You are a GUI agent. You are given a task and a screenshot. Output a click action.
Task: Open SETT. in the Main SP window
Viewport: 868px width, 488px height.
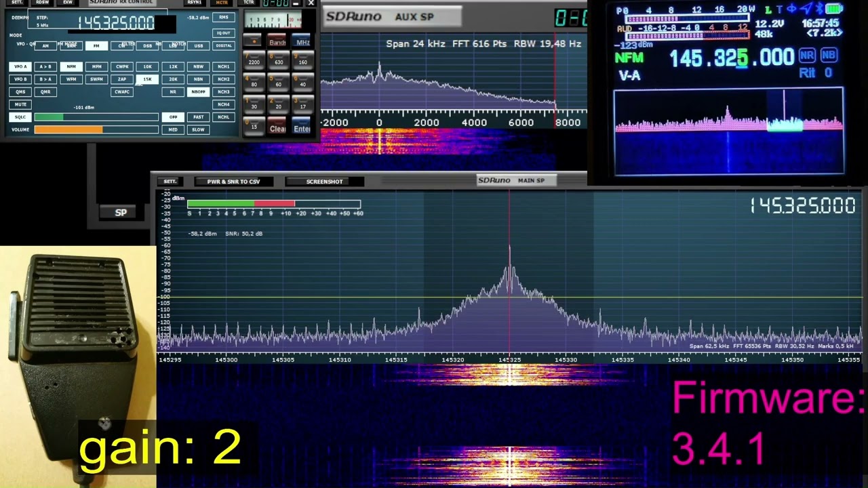click(170, 181)
